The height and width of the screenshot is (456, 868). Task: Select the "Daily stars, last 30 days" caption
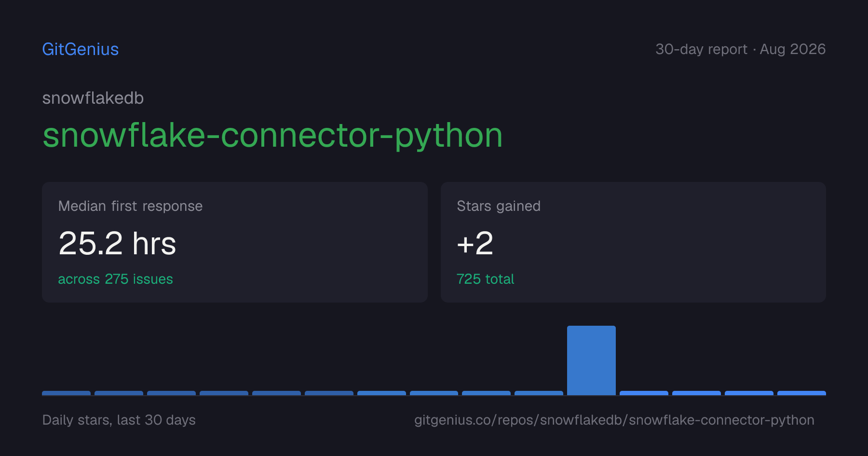coord(119,420)
